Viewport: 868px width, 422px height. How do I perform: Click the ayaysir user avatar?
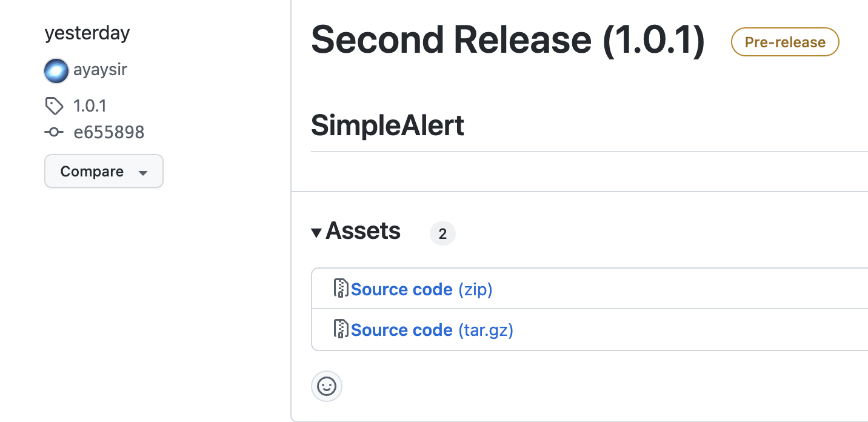56,71
